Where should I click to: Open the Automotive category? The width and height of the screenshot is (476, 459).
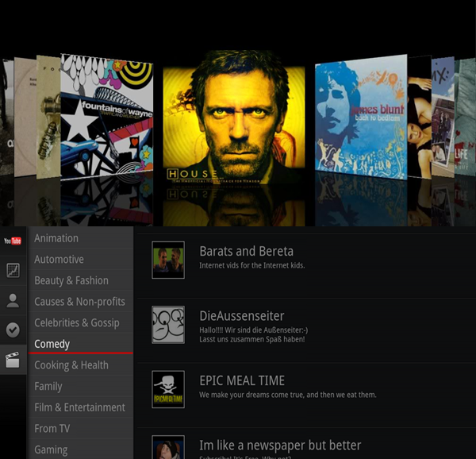click(x=80, y=259)
